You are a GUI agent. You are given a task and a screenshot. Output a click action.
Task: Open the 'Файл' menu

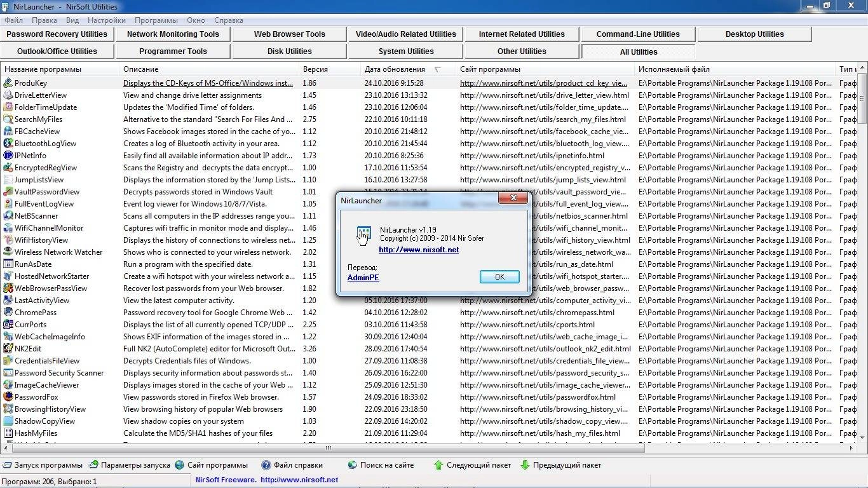pos(13,20)
